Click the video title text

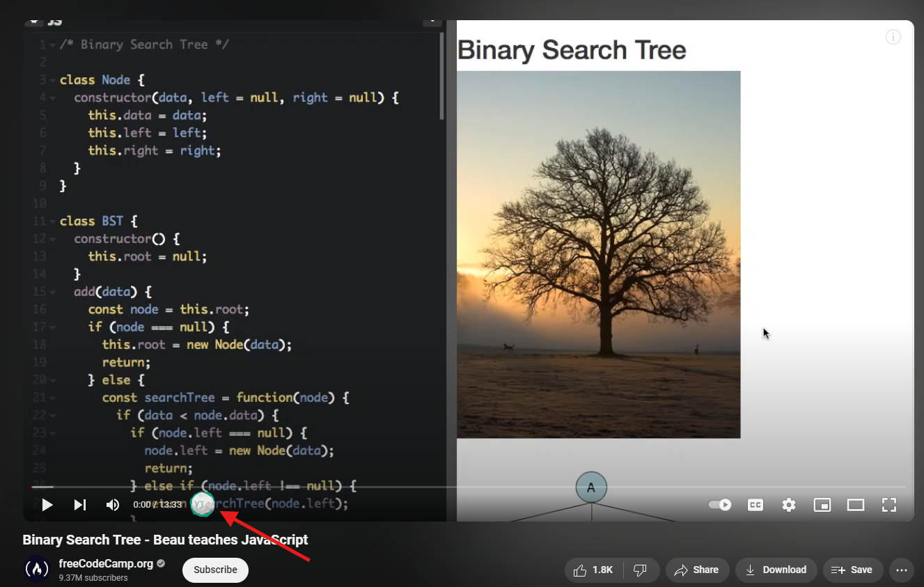coord(165,540)
